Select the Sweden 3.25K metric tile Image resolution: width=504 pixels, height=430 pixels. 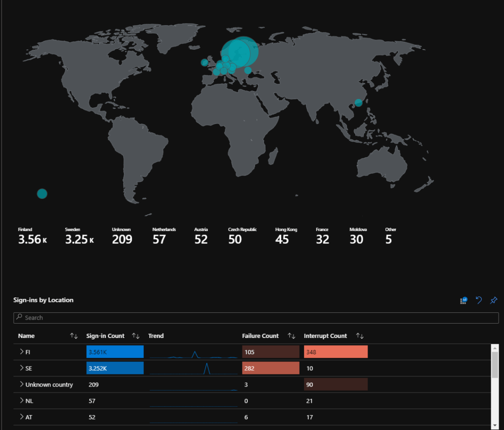79,237
